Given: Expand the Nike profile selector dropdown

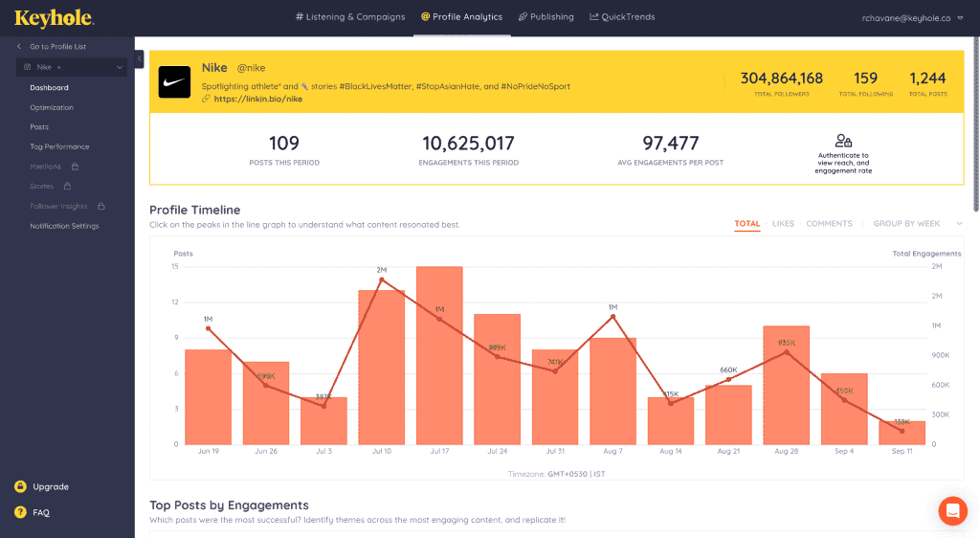Looking at the screenshot, I should coord(71,67).
